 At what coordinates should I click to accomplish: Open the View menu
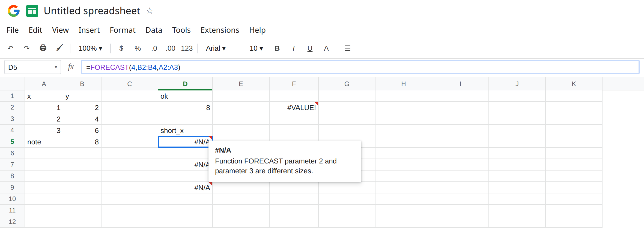[60, 30]
